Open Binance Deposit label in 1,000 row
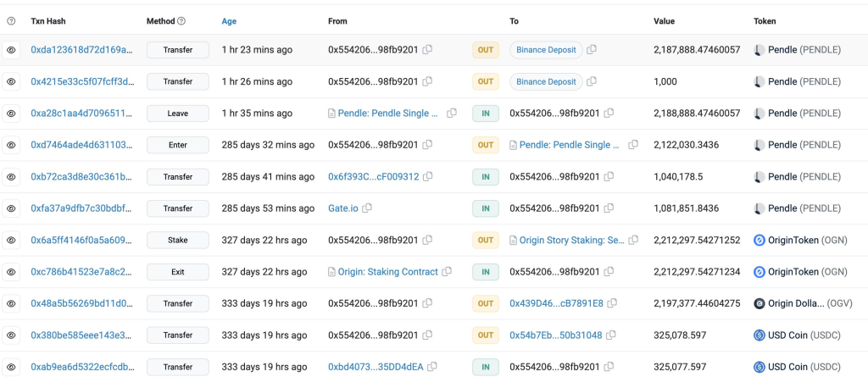 [547, 81]
